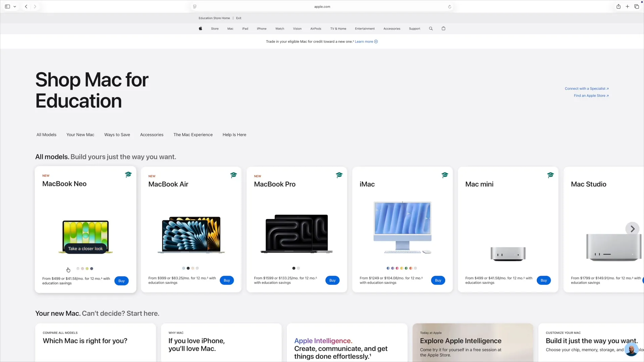Open Entertainment in navigation bar
Screen dimensions: 644x362
click(x=365, y=29)
